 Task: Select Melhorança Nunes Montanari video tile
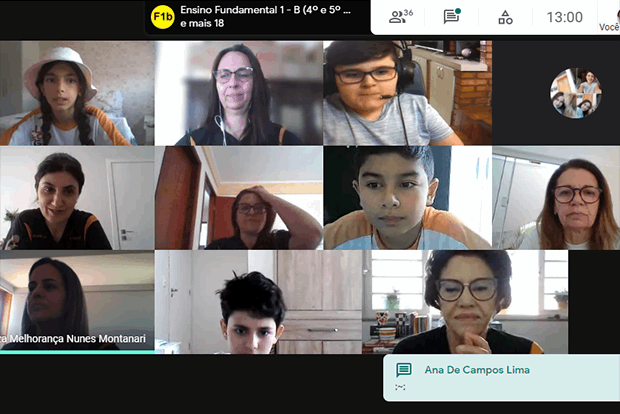[x=77, y=302]
